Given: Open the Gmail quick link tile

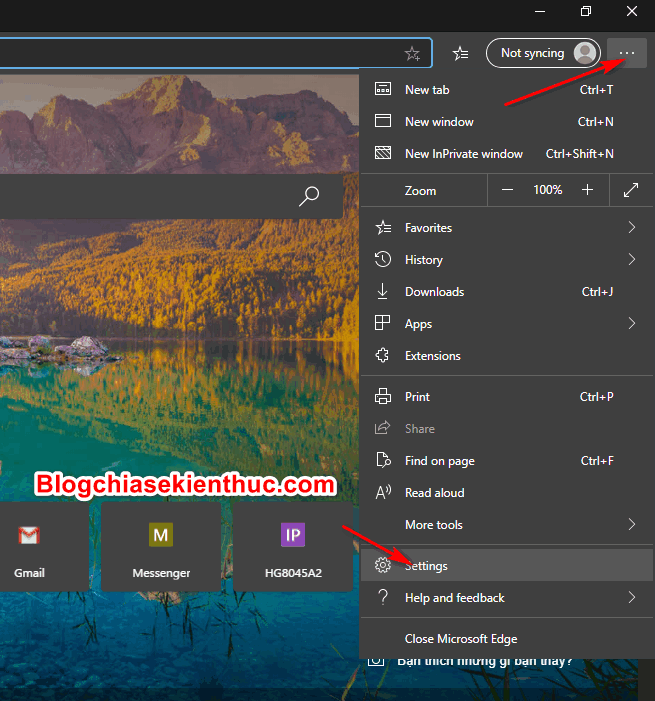Looking at the screenshot, I should pyautogui.click(x=44, y=546).
